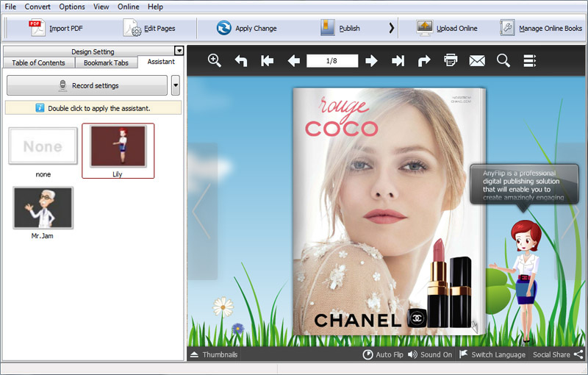This screenshot has height=375, width=588.
Task: Open the Convert menu
Action: [x=37, y=7]
